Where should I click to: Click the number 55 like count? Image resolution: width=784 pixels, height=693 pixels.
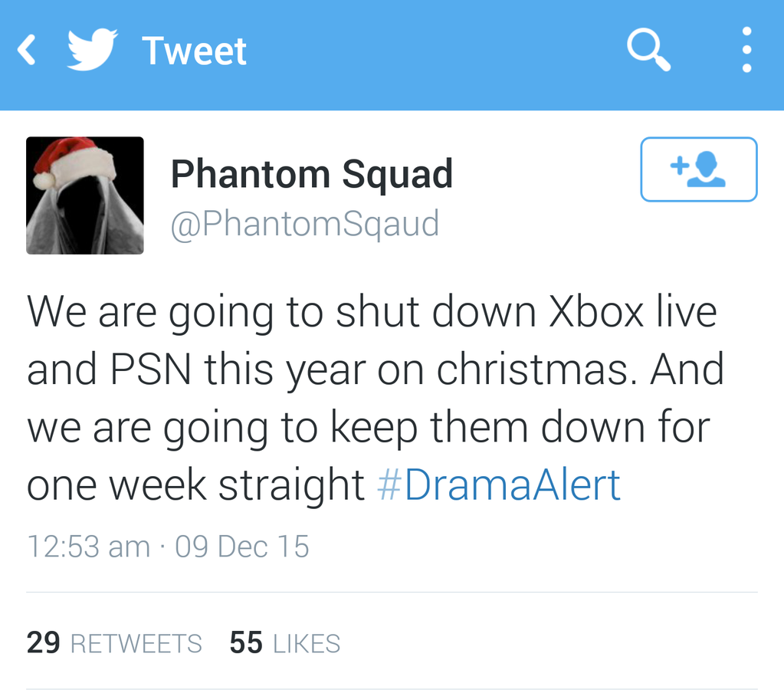(246, 642)
